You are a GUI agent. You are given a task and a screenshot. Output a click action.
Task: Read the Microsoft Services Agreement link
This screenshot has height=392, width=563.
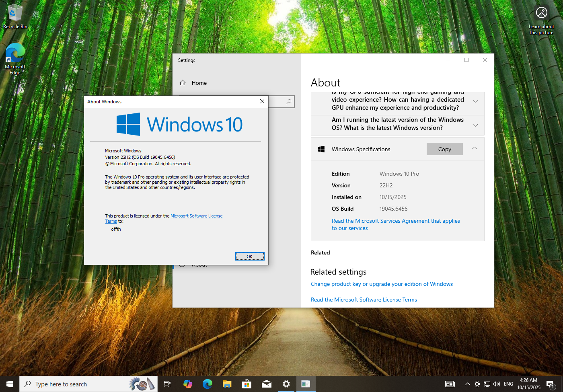coord(395,221)
